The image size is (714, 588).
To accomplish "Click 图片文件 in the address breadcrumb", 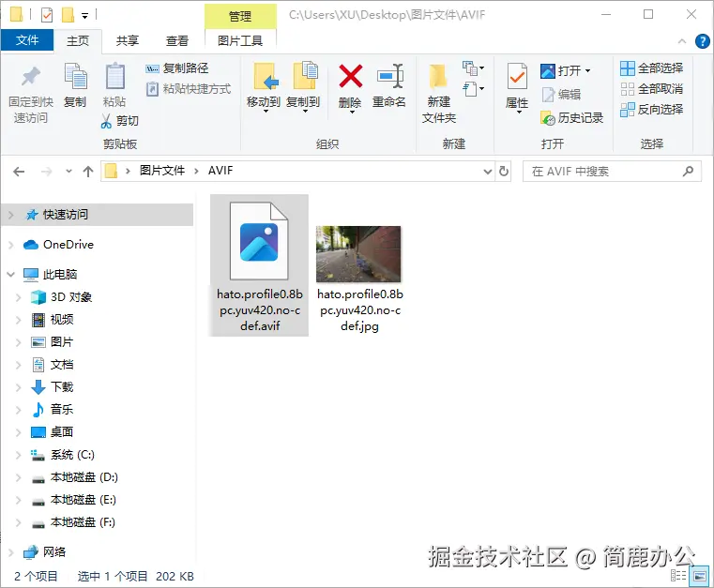I will (162, 171).
